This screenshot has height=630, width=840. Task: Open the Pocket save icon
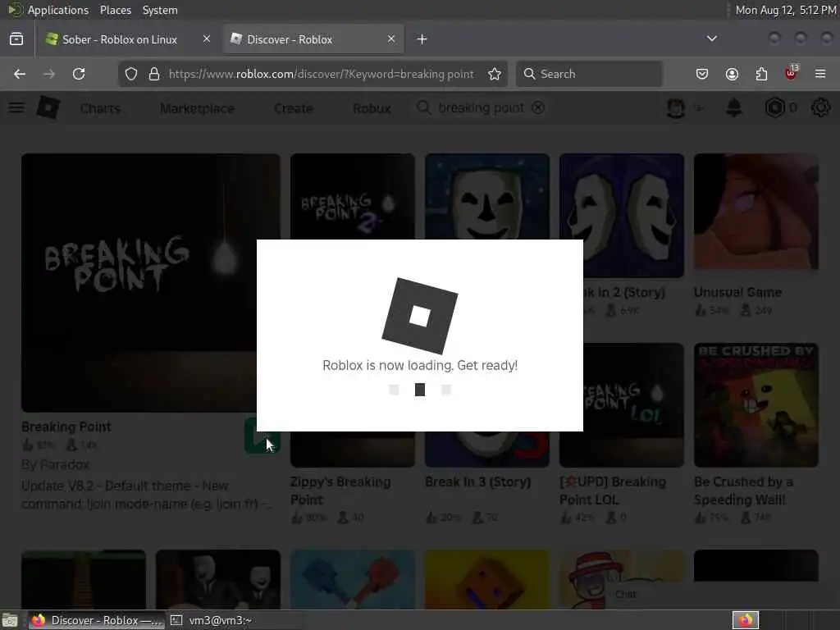coord(702,74)
